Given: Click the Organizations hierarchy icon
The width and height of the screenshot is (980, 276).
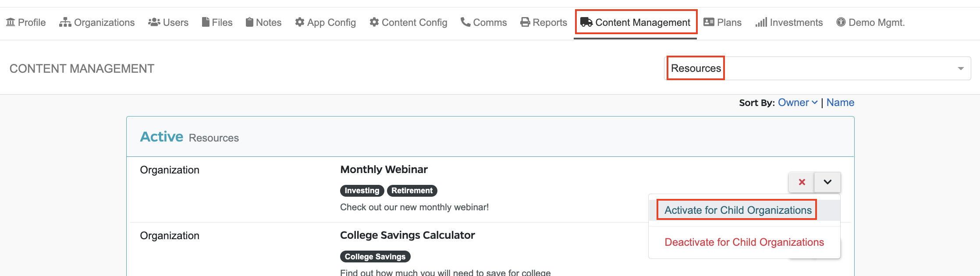Looking at the screenshot, I should (x=65, y=22).
